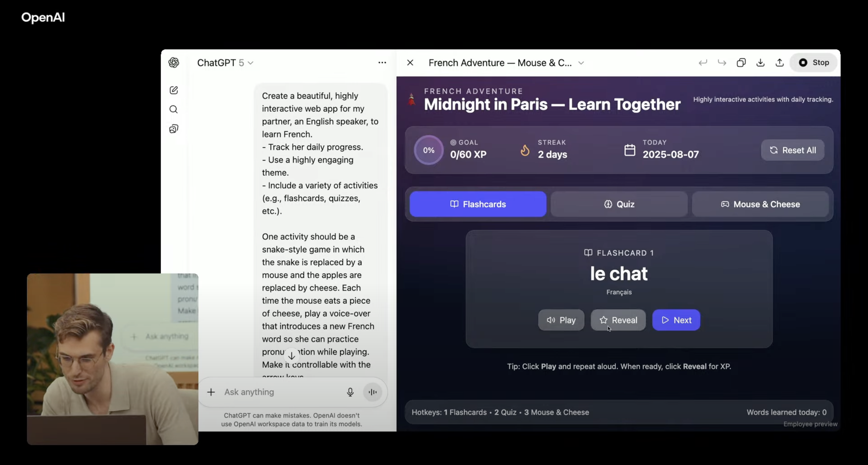The image size is (868, 465).
Task: Click the undo arrow in canvas toolbar
Action: coord(703,63)
